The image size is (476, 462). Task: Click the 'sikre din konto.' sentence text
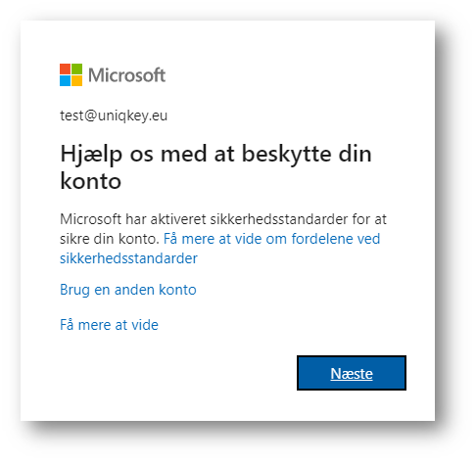pos(110,239)
